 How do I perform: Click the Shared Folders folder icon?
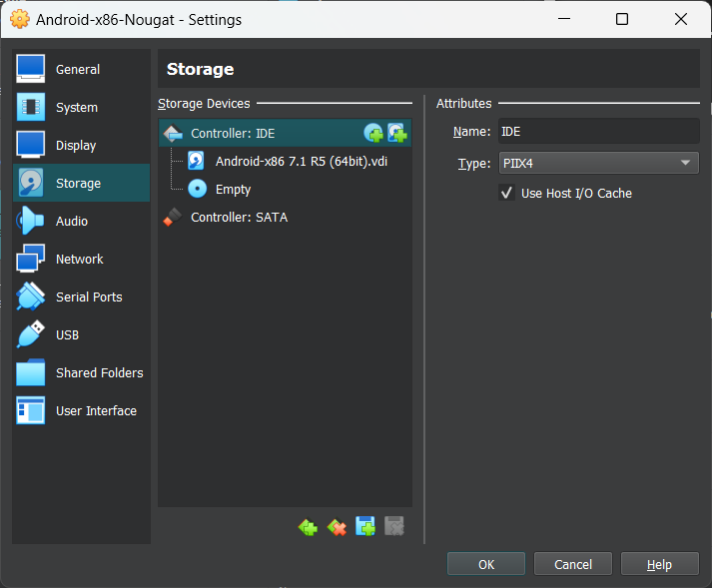pyautogui.click(x=30, y=372)
